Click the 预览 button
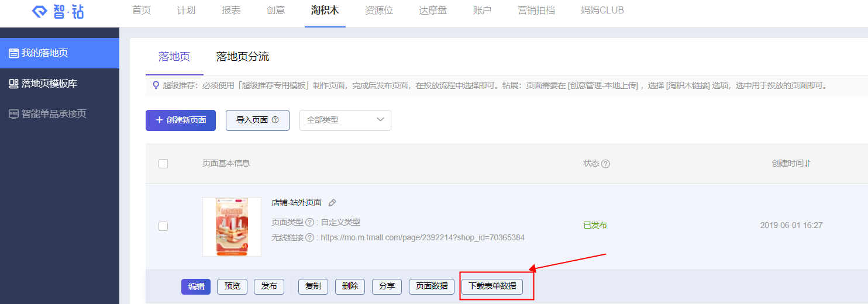The width and height of the screenshot is (868, 304). click(x=232, y=286)
